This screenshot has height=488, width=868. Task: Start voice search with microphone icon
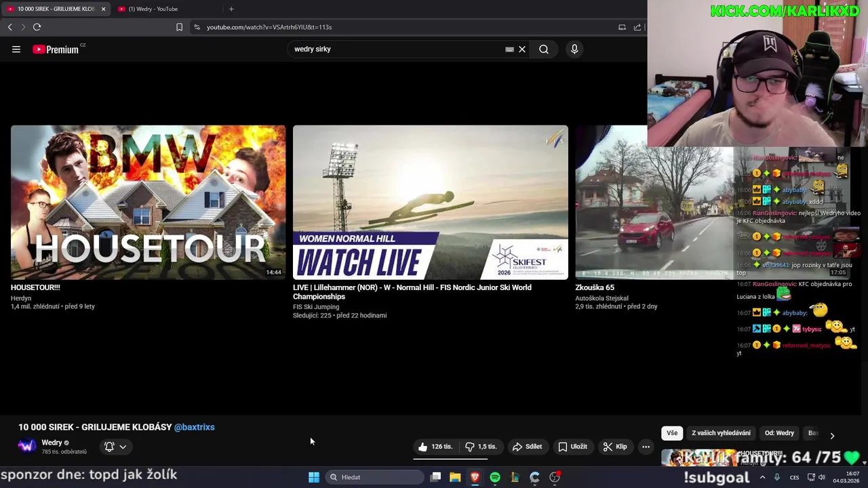[x=574, y=49]
